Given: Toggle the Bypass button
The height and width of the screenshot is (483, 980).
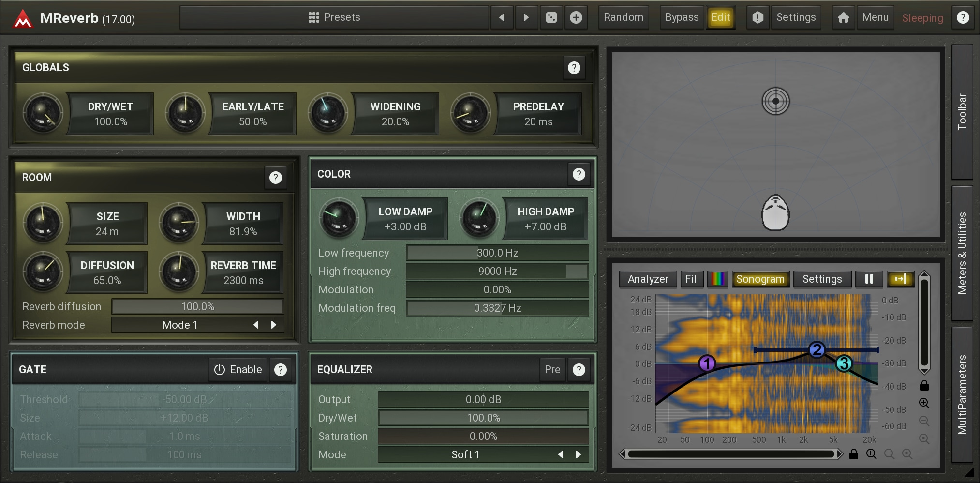Looking at the screenshot, I should point(681,18).
